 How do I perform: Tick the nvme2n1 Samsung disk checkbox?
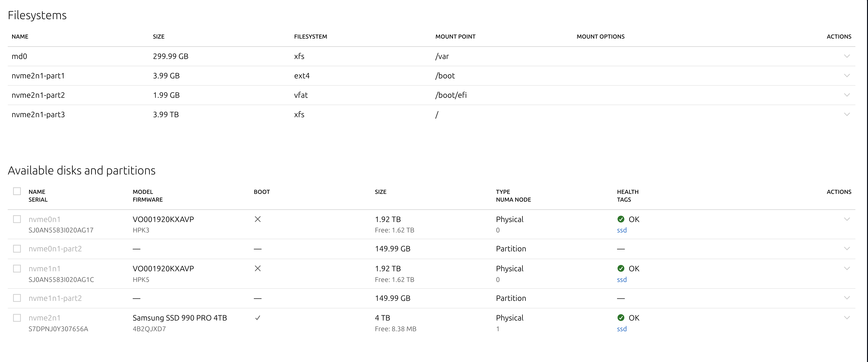click(x=17, y=318)
